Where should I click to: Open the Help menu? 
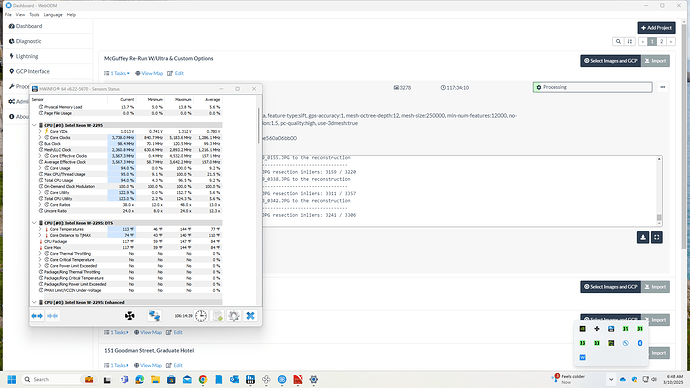coord(71,15)
